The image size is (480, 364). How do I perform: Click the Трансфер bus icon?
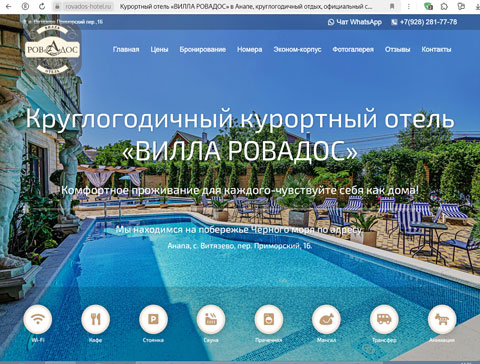(x=384, y=319)
